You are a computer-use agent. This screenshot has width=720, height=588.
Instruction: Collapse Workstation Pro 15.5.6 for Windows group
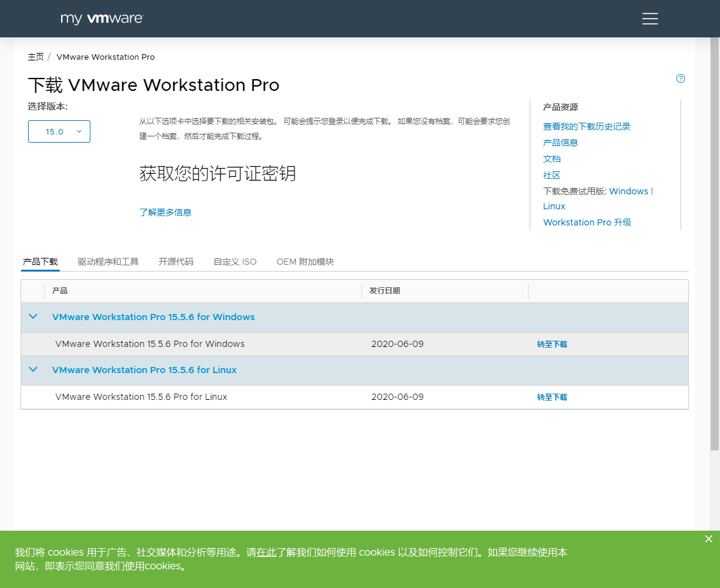click(x=33, y=316)
